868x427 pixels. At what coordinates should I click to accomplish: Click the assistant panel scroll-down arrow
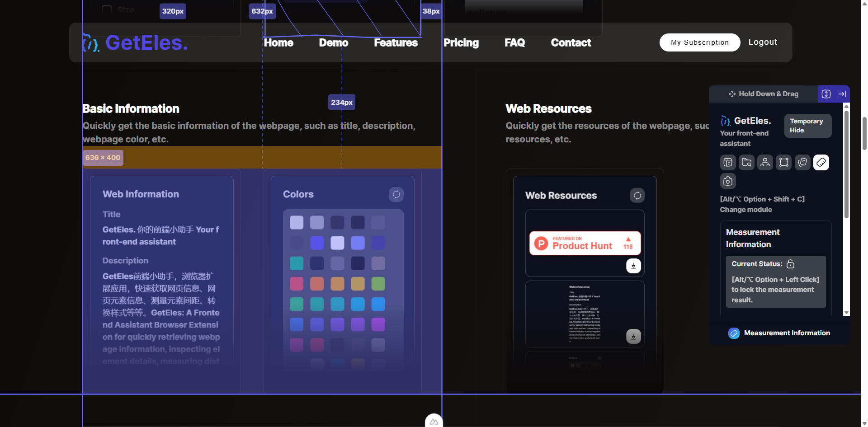tap(846, 312)
